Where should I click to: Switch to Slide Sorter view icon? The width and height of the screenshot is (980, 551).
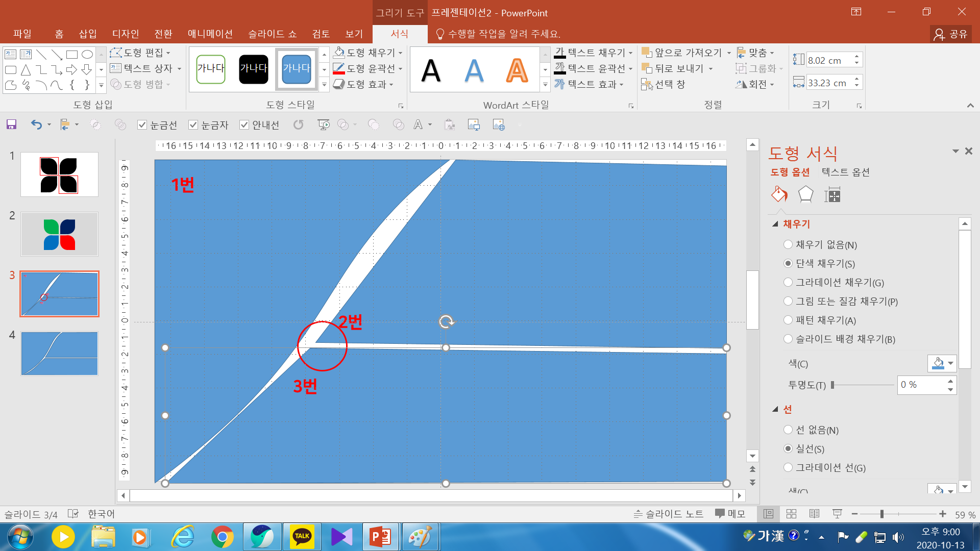point(791,514)
